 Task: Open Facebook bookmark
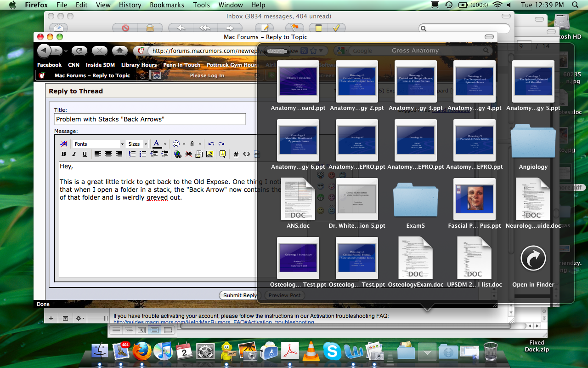[49, 65]
